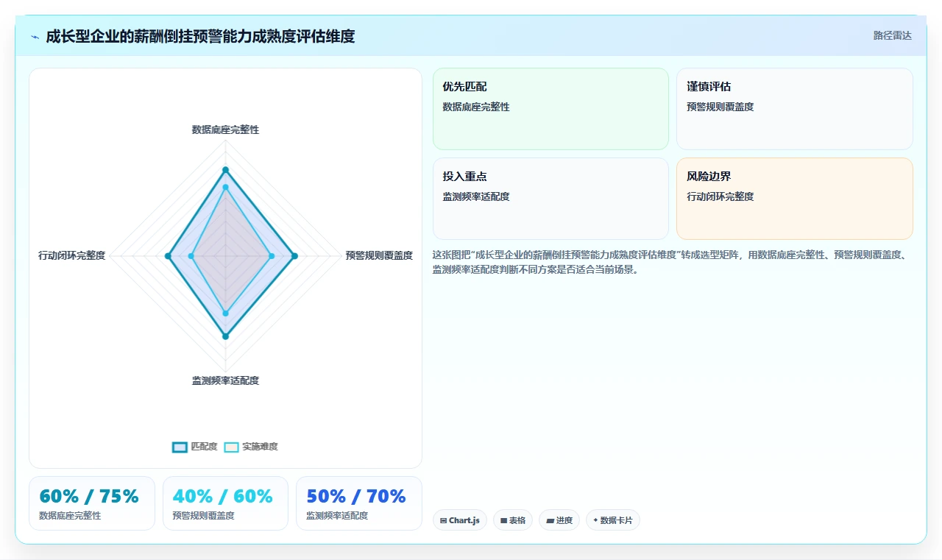The height and width of the screenshot is (560, 942).
Task: Click the outer radar point toward 行动闭环完整度
Action: [x=168, y=256]
